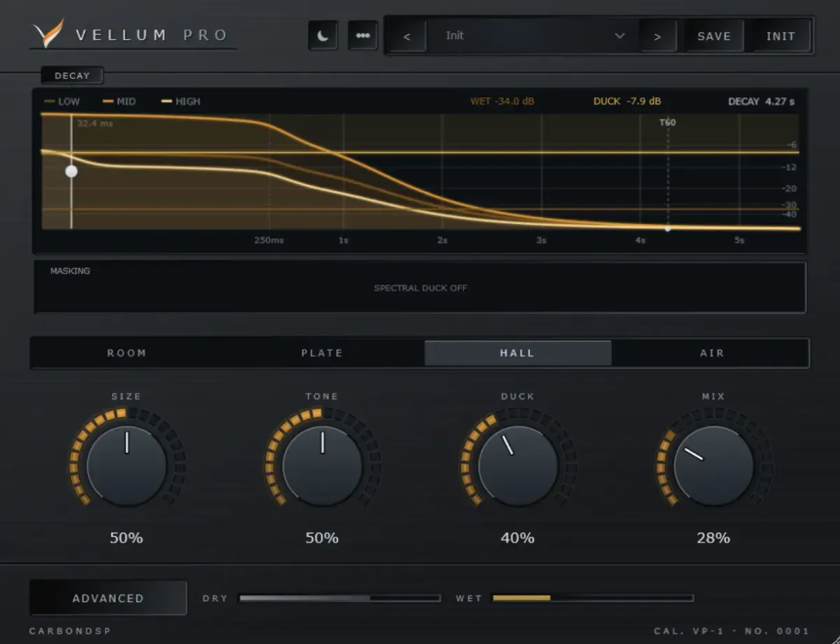The image size is (840, 644).
Task: Select the HALL reverb mode
Action: pos(518,353)
